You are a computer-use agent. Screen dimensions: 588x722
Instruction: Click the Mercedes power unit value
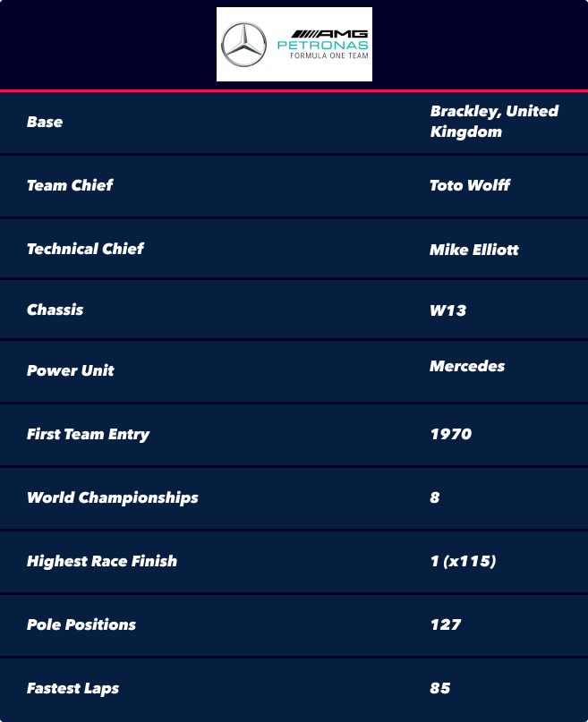[467, 366]
